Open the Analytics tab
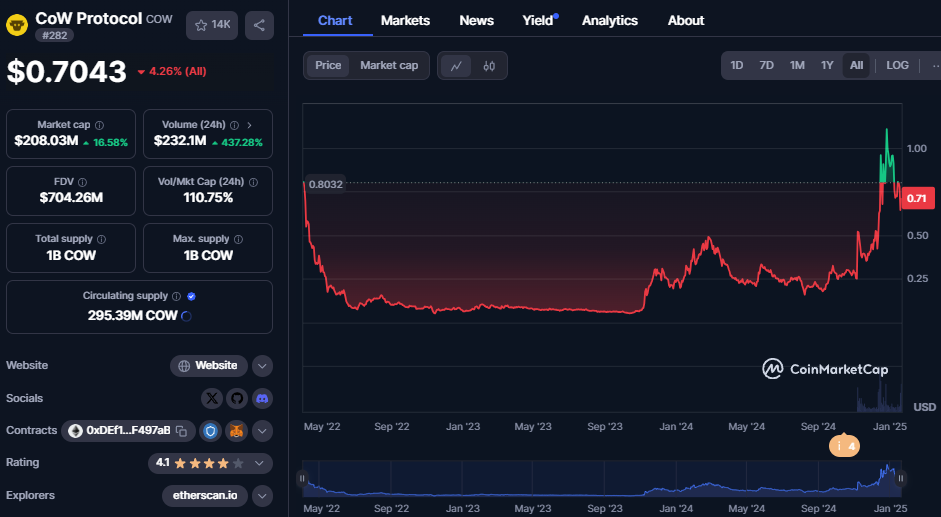 tap(610, 20)
